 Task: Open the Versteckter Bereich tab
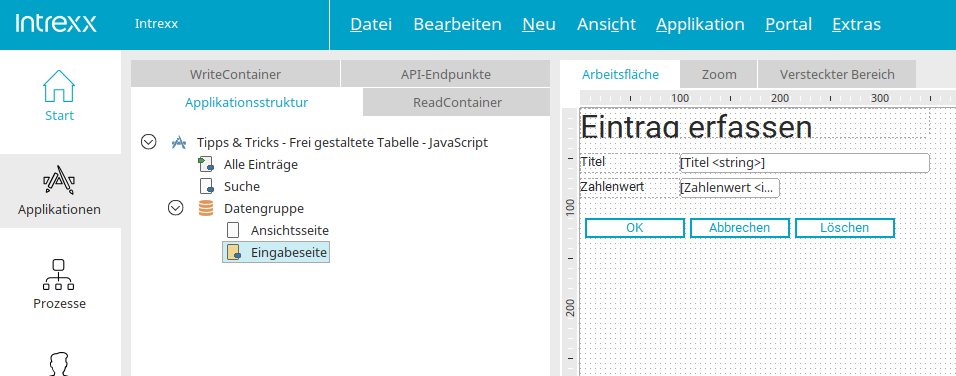[837, 74]
